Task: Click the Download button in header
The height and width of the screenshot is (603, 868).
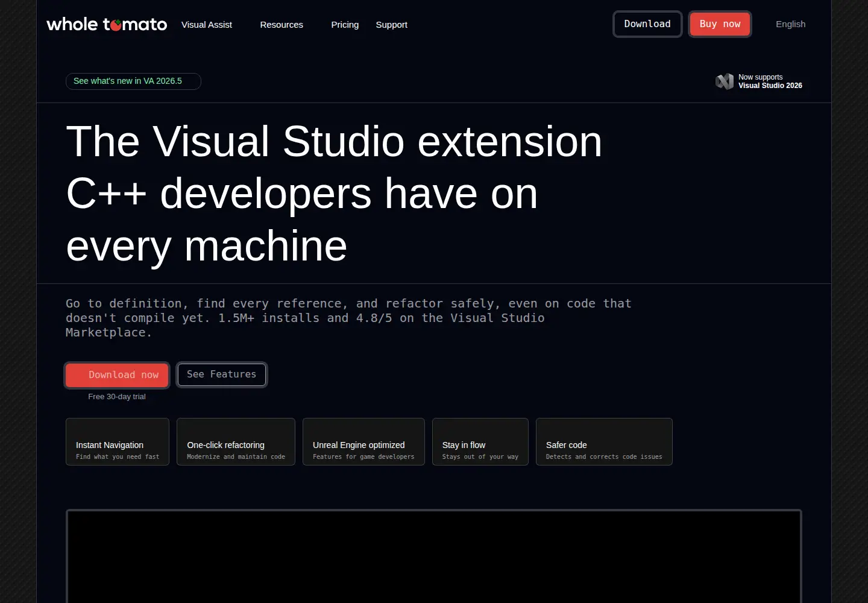Action: (x=647, y=24)
